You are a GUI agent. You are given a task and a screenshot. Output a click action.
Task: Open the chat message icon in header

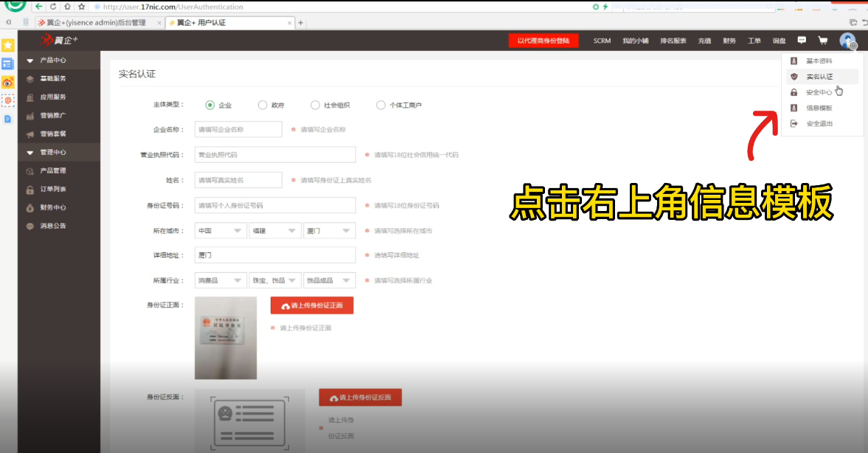pos(802,41)
